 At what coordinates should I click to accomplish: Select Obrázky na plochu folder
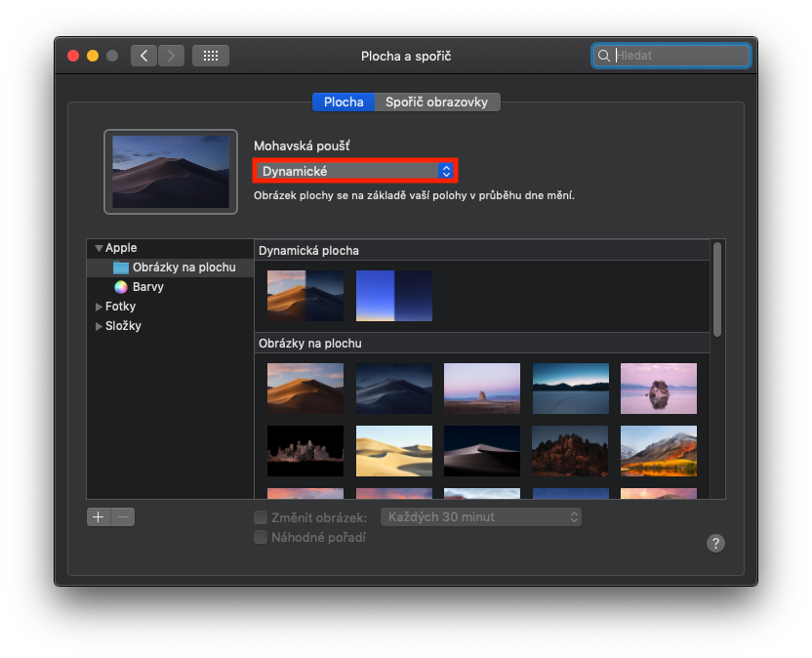(x=183, y=267)
